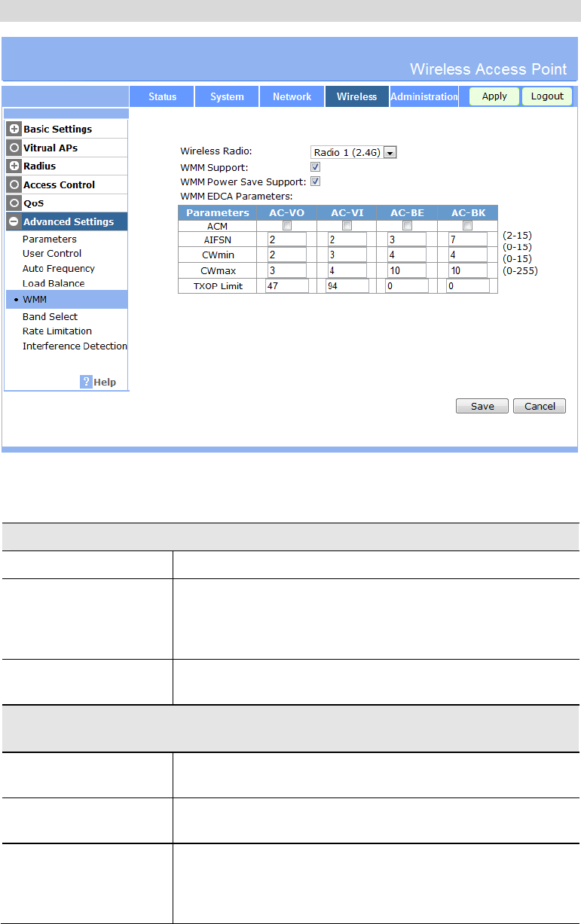The height and width of the screenshot is (924, 581).
Task: Click the circle icon beside Vitrual APs
Action: tap(14, 148)
